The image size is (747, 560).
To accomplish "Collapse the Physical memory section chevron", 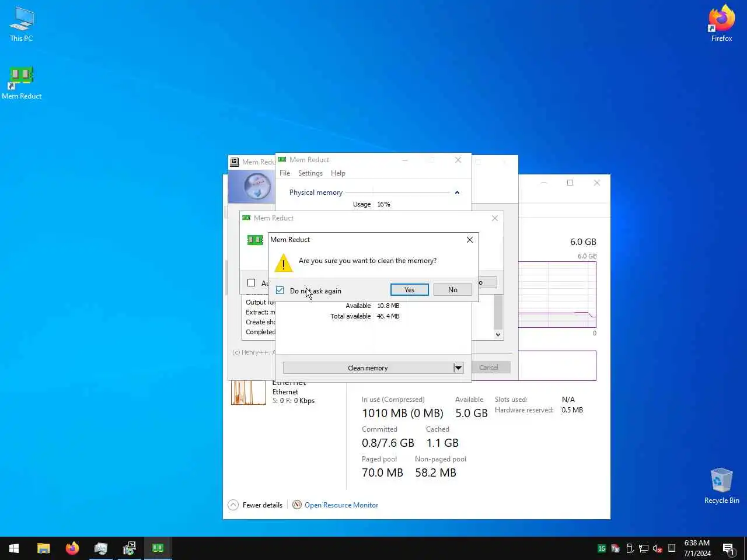I will (457, 192).
